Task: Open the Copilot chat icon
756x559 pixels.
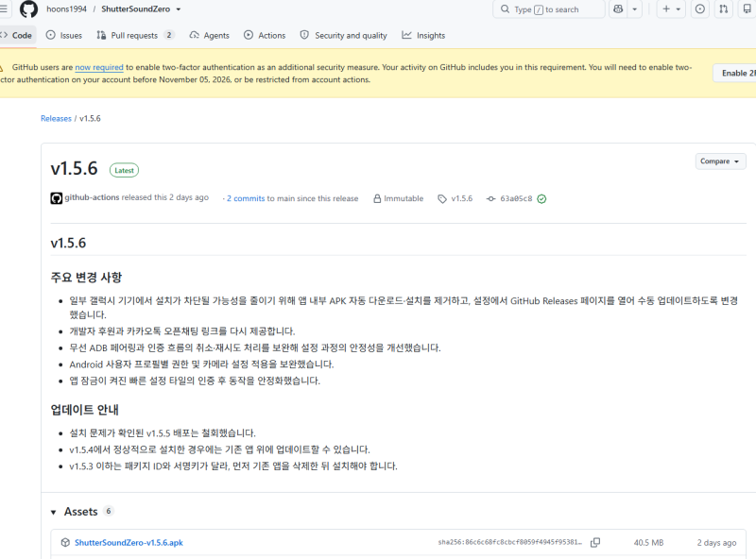Action: (x=618, y=9)
